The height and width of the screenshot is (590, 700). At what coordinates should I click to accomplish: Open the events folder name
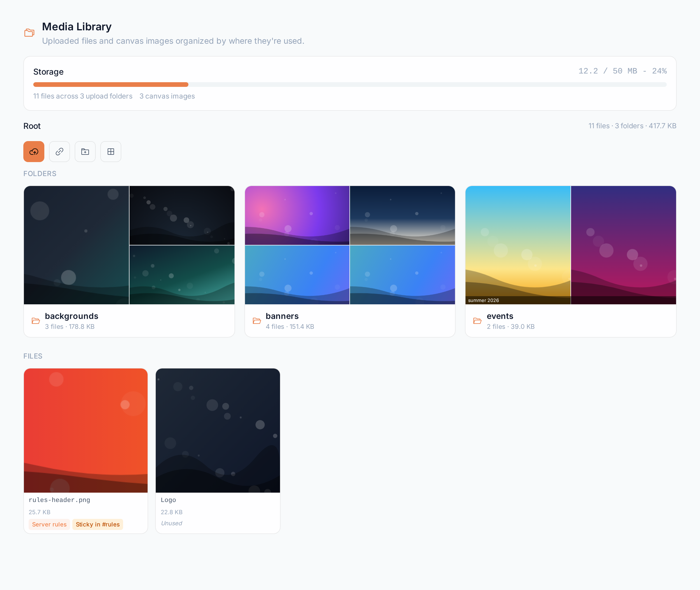click(500, 316)
